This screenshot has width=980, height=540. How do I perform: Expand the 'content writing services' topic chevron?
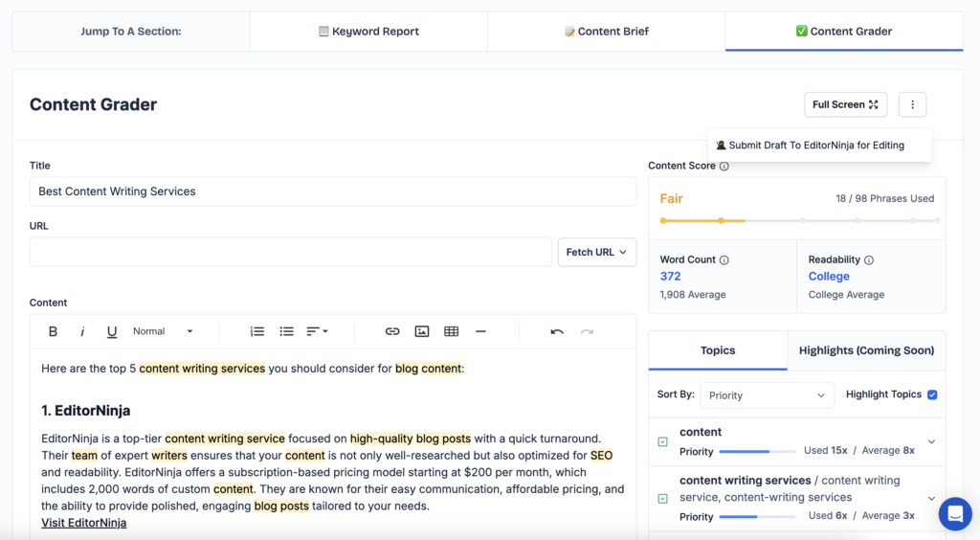(x=931, y=499)
